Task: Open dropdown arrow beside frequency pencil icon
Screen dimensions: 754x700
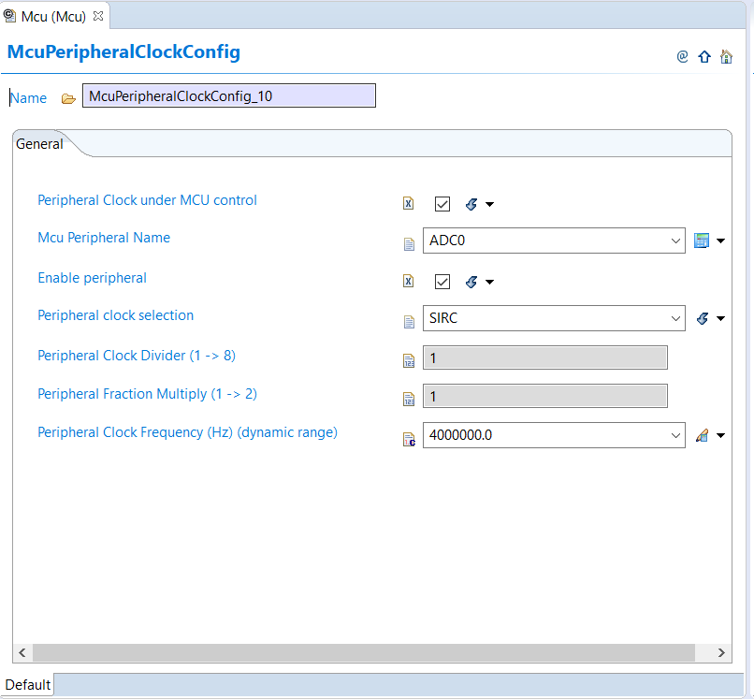Action: click(x=721, y=436)
